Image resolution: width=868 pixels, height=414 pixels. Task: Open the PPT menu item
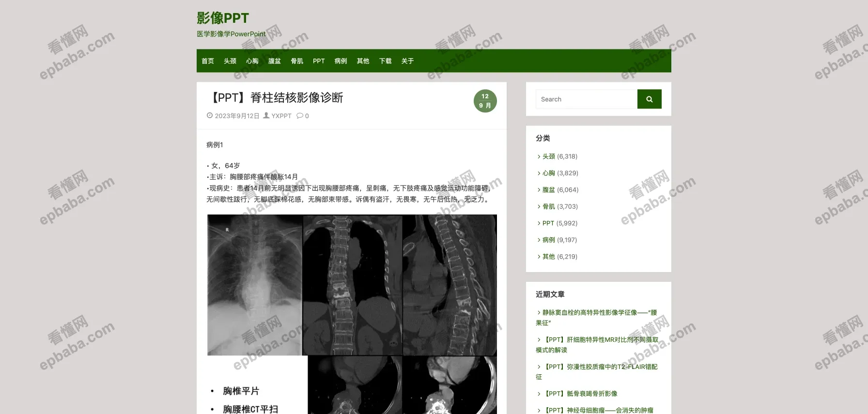coord(319,61)
